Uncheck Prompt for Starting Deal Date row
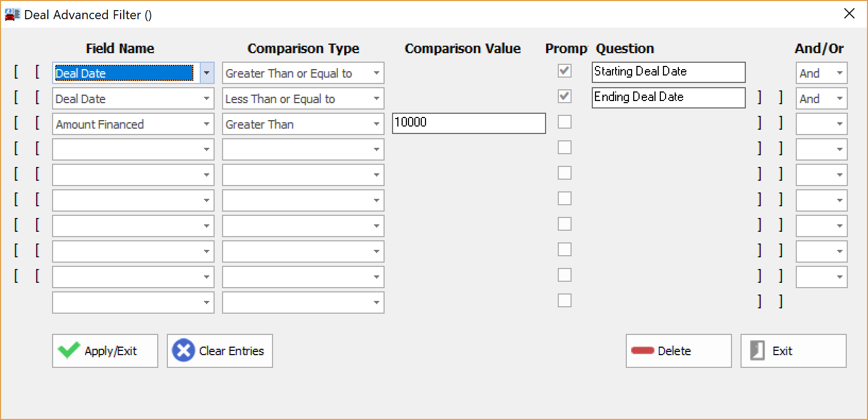The height and width of the screenshot is (420, 868). [565, 71]
